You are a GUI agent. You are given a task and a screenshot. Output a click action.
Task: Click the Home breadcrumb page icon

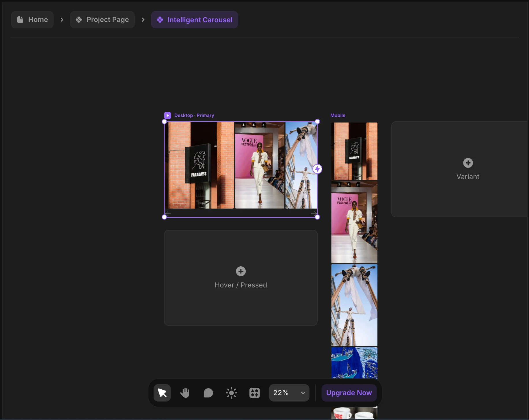[20, 20]
